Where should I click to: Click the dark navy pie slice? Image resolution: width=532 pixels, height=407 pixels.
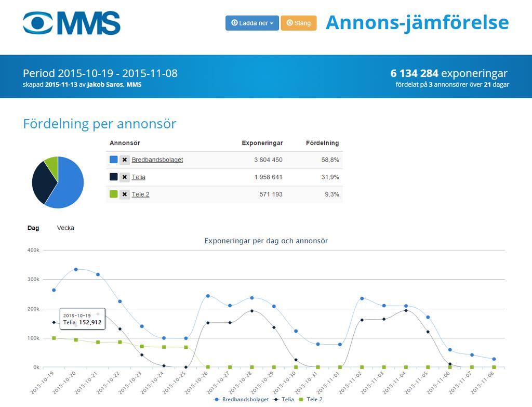click(x=43, y=183)
